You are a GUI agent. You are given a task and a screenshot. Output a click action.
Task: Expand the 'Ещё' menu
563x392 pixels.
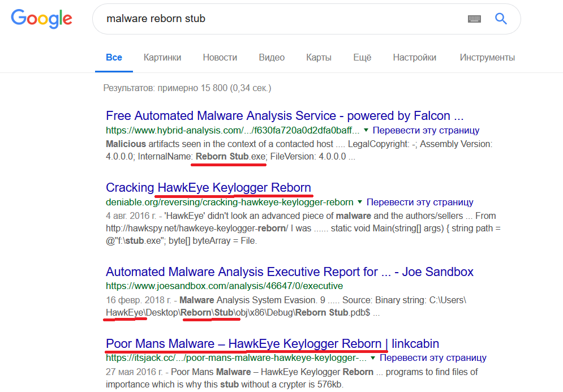pos(362,58)
